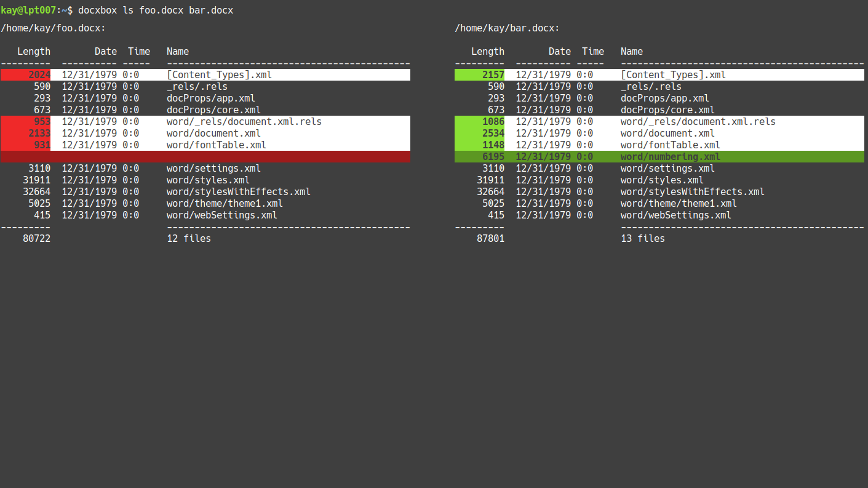Image resolution: width=868 pixels, height=488 pixels.
Task: Click the '/home/kay/bar.docx:' path heading
Action: (x=507, y=28)
